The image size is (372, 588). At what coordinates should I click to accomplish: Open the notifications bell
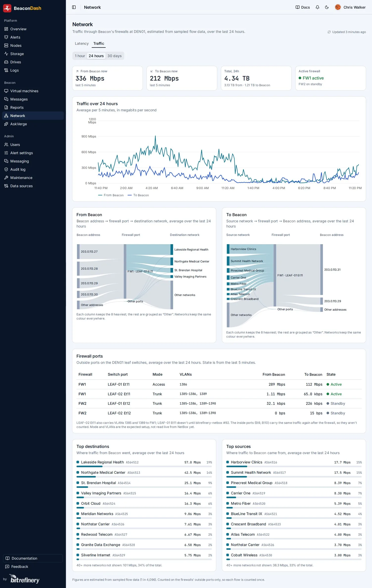(317, 7)
